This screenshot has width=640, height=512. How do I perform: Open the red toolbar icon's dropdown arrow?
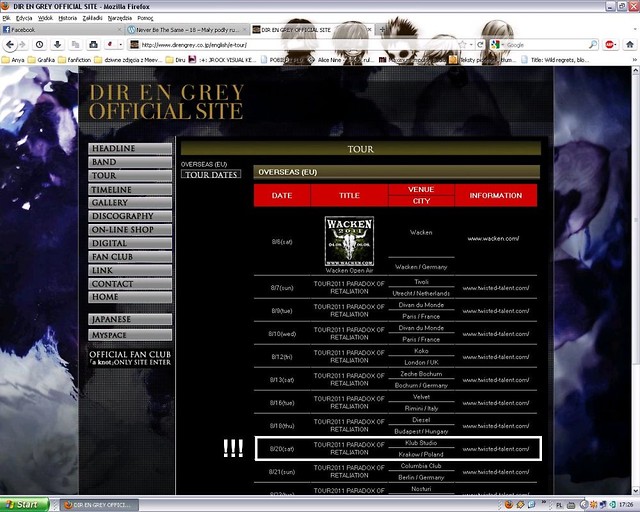pyautogui.click(x=120, y=45)
